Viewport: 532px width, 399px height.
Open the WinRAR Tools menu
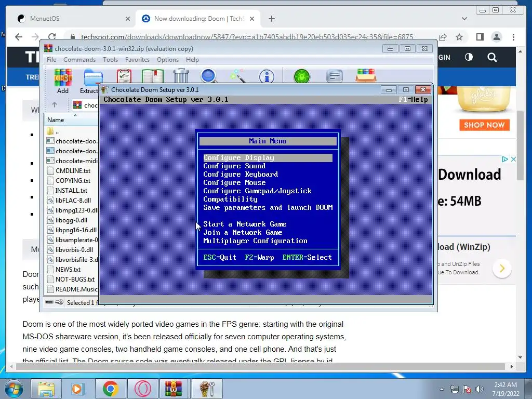pyautogui.click(x=111, y=60)
